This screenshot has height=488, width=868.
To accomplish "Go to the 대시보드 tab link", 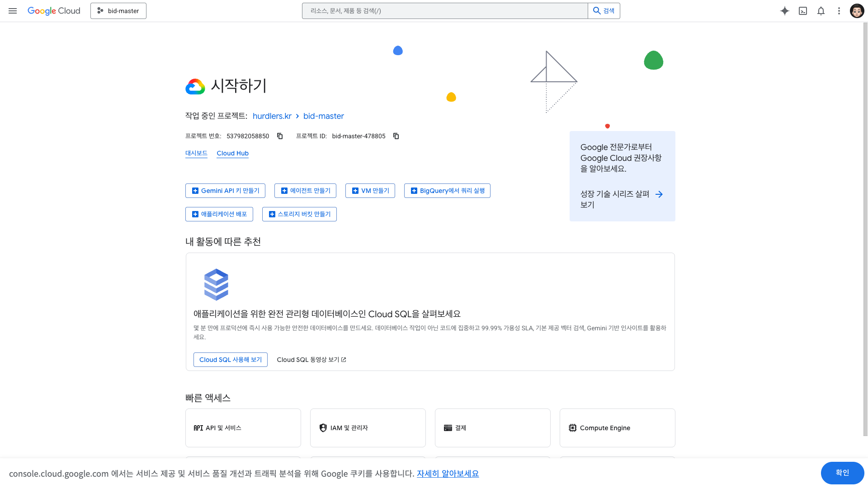I will coord(196,153).
